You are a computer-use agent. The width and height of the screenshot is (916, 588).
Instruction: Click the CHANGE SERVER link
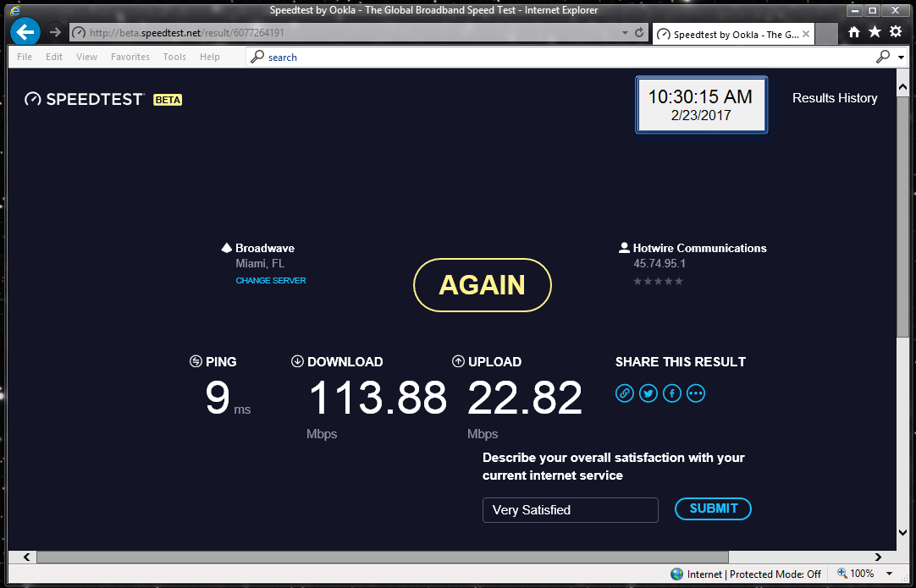[x=271, y=281]
